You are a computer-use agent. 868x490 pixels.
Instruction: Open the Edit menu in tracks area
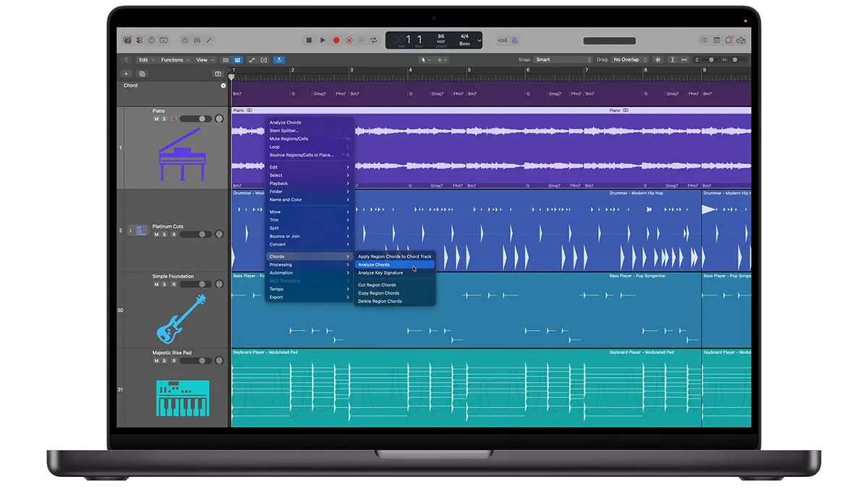tap(145, 60)
